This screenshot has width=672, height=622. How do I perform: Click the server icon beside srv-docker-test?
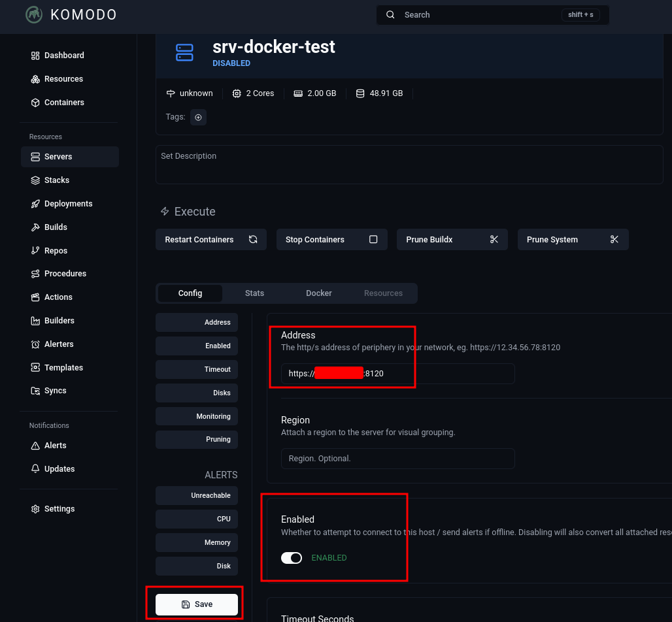click(x=184, y=53)
